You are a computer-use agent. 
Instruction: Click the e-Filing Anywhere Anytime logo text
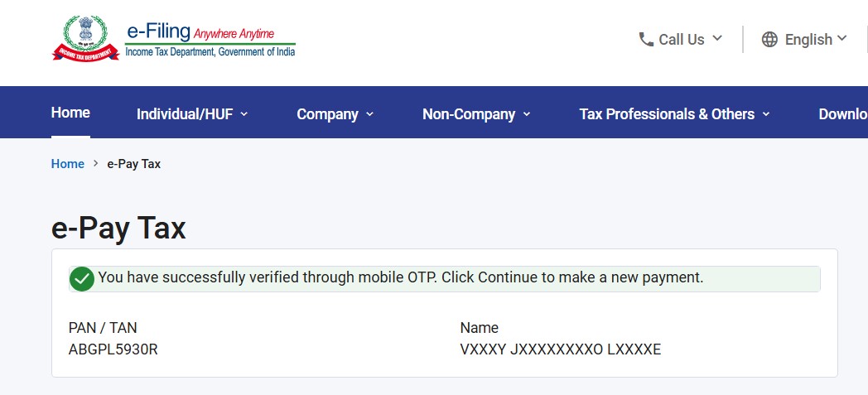[x=210, y=40]
